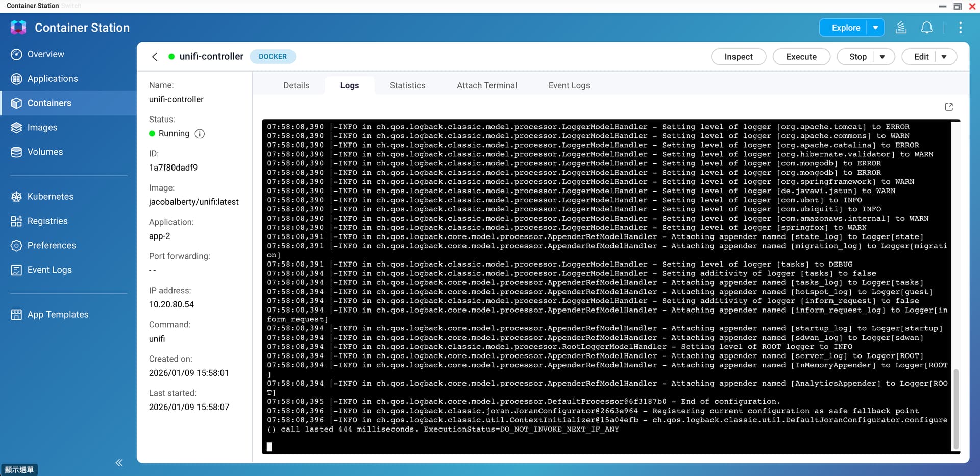Screen dimensions: 980x476
Task: Open the notifications bell icon
Action: click(926, 28)
